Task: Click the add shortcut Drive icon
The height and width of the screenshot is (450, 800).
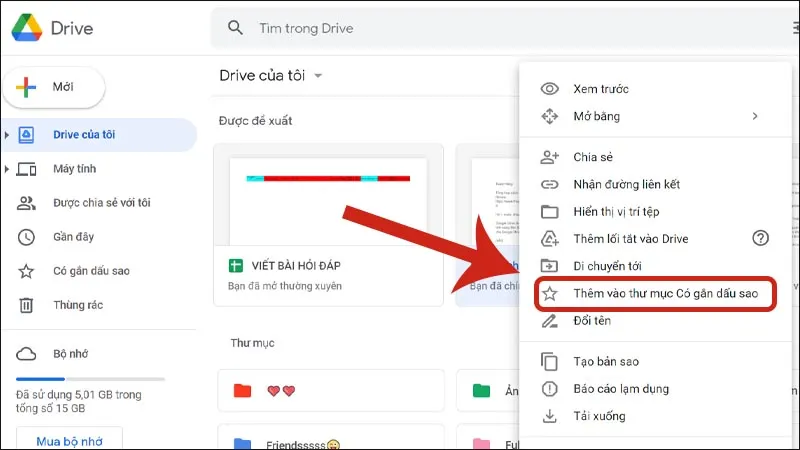Action: point(549,239)
